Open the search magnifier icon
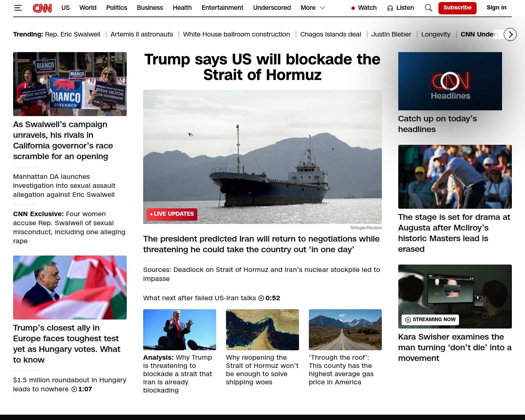Image resolution: width=525 pixels, height=420 pixels. coord(429,8)
